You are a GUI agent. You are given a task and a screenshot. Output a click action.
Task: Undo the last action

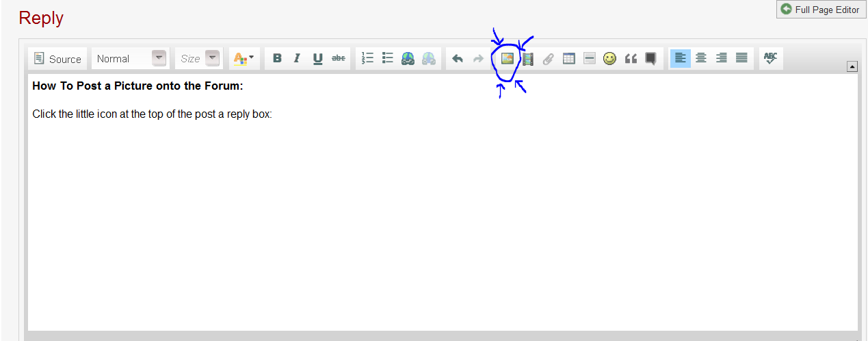click(x=458, y=59)
